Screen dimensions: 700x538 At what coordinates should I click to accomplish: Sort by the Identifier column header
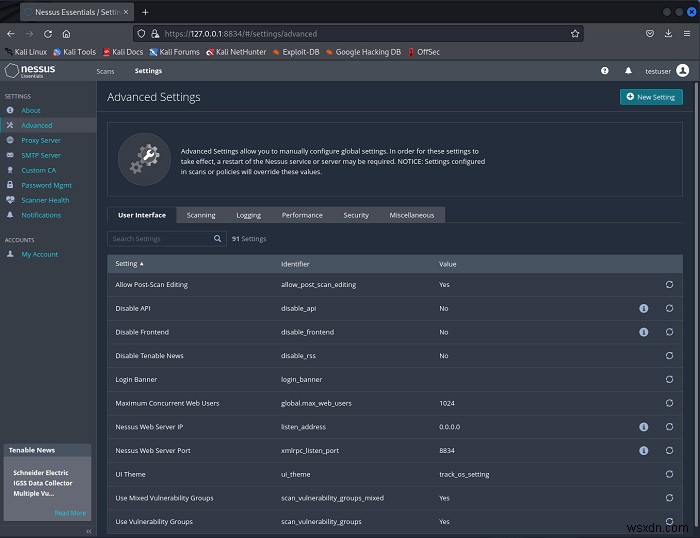(x=295, y=264)
